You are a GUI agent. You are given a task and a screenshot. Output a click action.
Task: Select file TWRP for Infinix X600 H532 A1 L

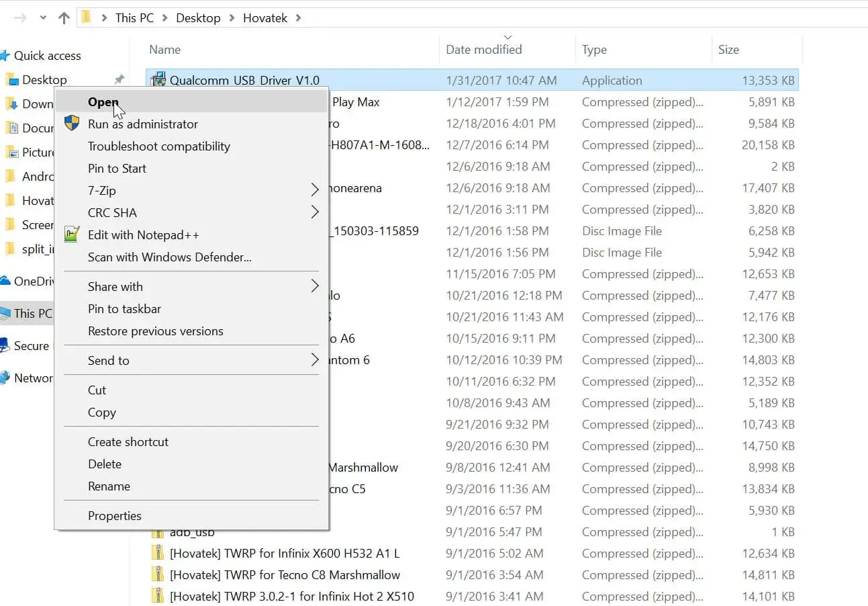[285, 554]
